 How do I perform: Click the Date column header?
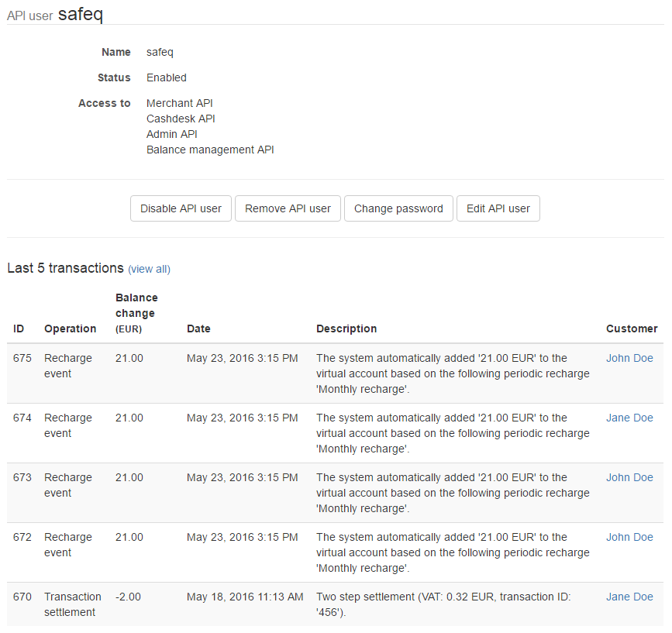click(x=198, y=329)
